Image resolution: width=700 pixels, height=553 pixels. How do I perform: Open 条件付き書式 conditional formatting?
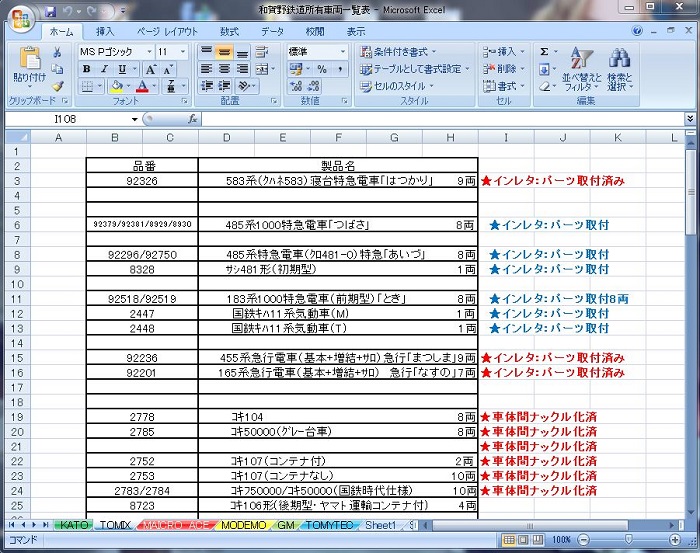(x=398, y=52)
